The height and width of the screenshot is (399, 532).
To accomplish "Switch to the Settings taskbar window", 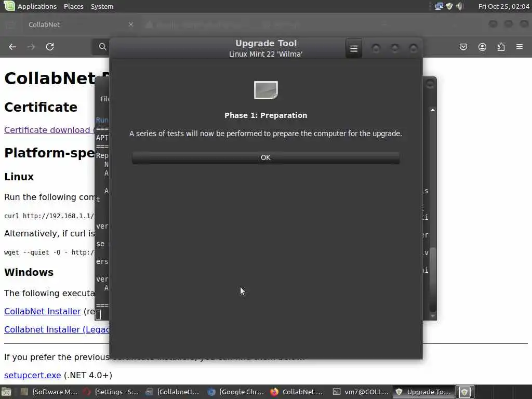I will click(x=111, y=392).
